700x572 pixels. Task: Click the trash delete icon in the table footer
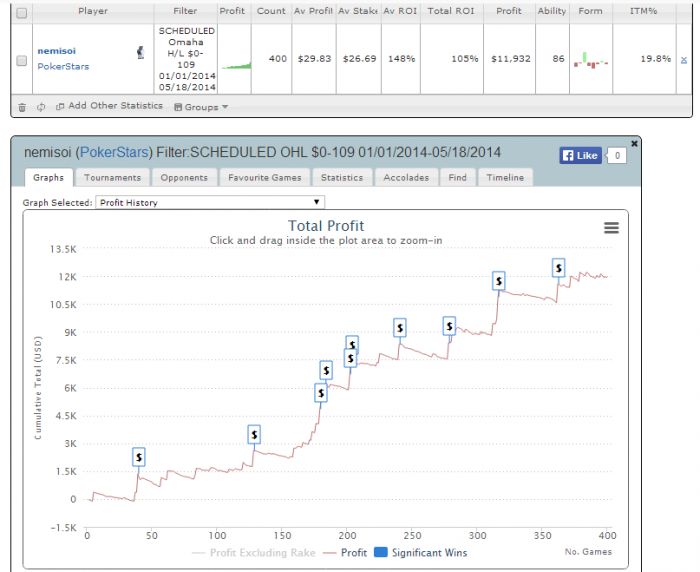coord(22,107)
